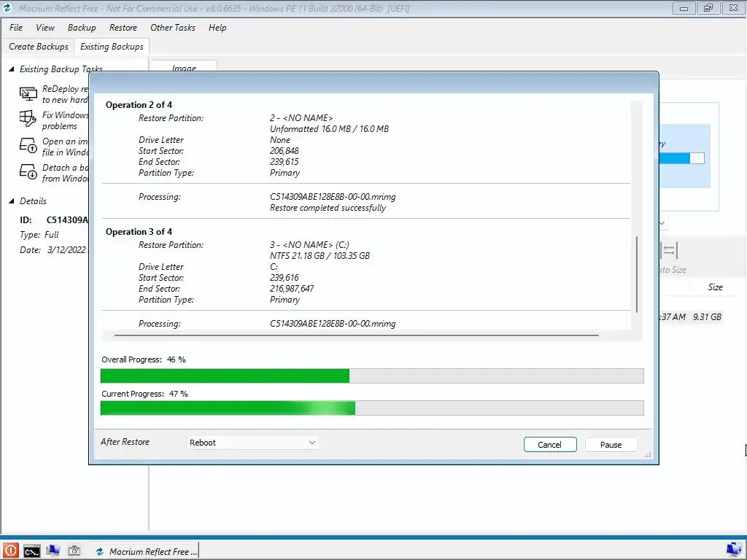Switch to Existing Backups tab
The image size is (747, 560).
click(x=112, y=47)
